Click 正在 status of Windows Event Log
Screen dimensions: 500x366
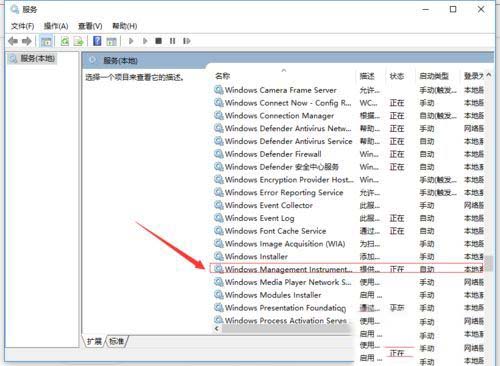[397, 218]
